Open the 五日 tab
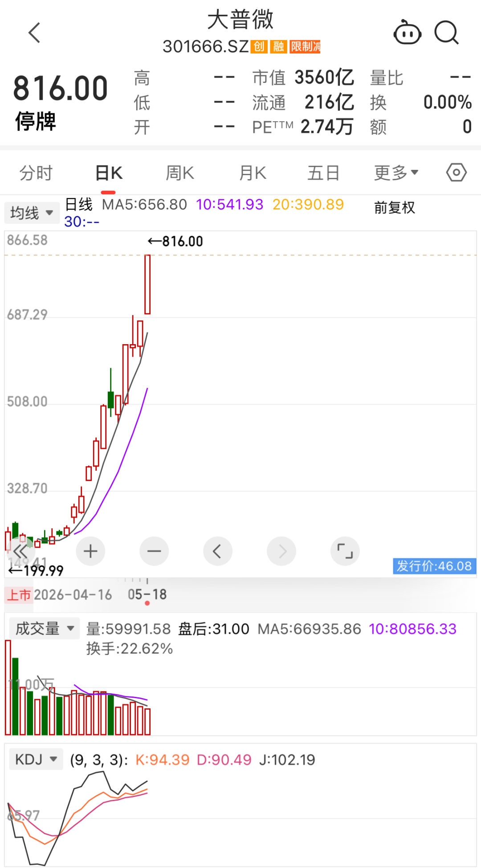Image resolution: width=481 pixels, height=868 pixels. click(324, 173)
